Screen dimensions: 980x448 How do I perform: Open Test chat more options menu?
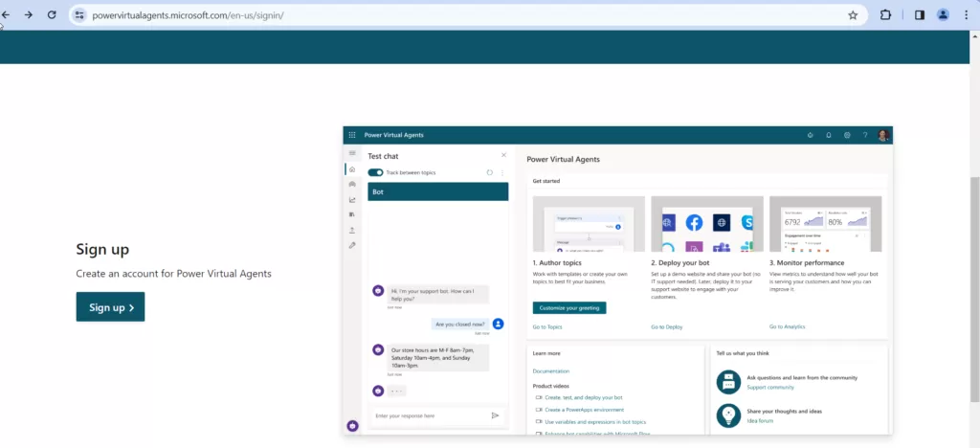(501, 172)
